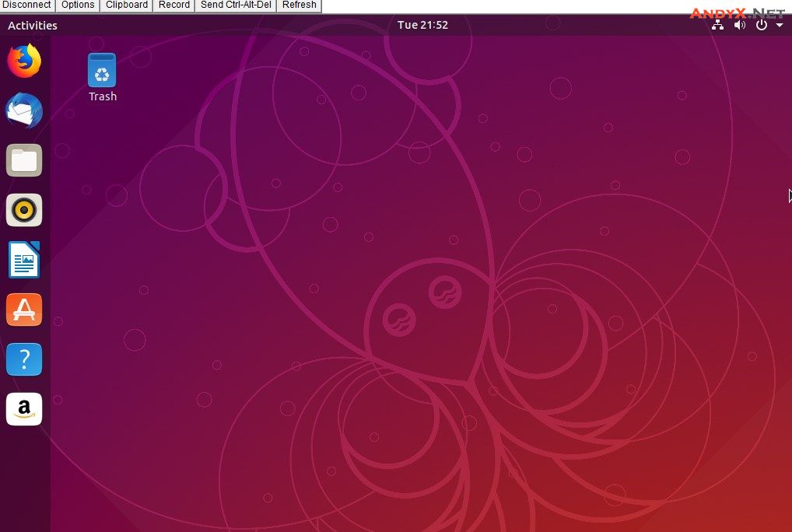Open the Options menu button
The width and height of the screenshot is (792, 532).
78,5
